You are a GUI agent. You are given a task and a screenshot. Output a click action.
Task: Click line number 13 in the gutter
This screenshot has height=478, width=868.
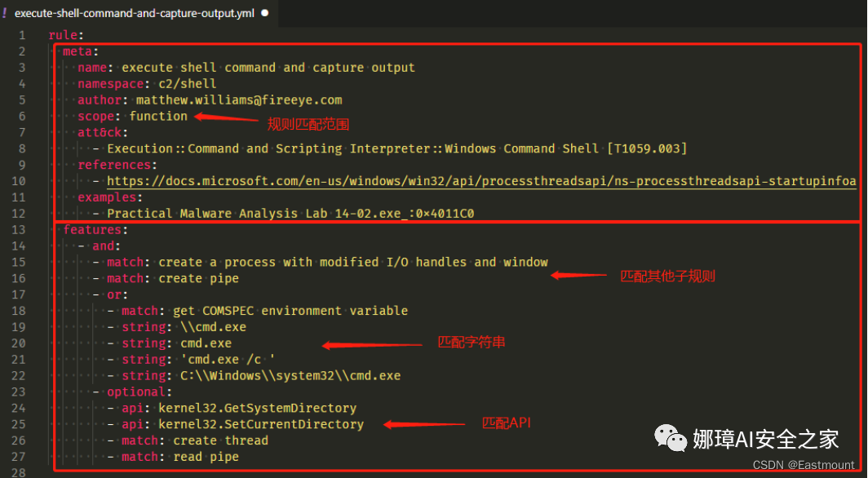(19, 229)
